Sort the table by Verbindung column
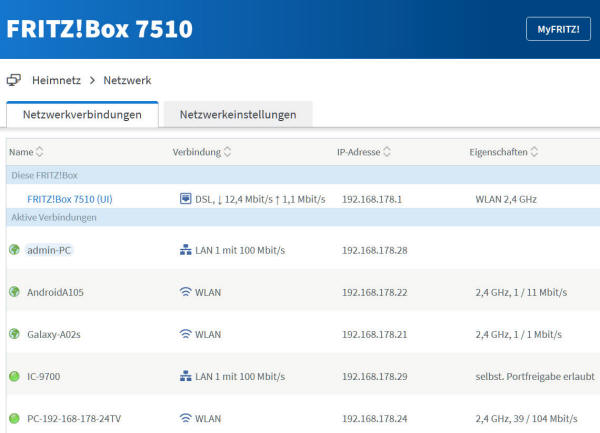This screenshot has width=600, height=433. point(227,152)
